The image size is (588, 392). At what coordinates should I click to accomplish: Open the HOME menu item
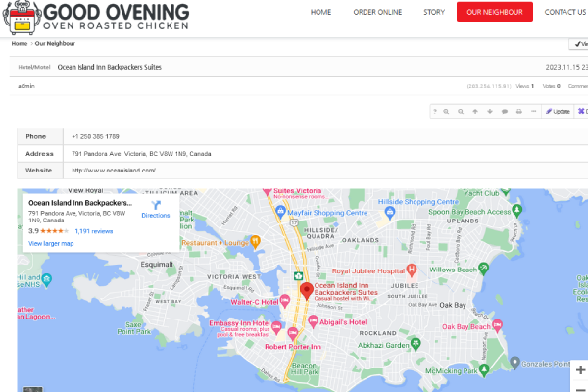[321, 12]
